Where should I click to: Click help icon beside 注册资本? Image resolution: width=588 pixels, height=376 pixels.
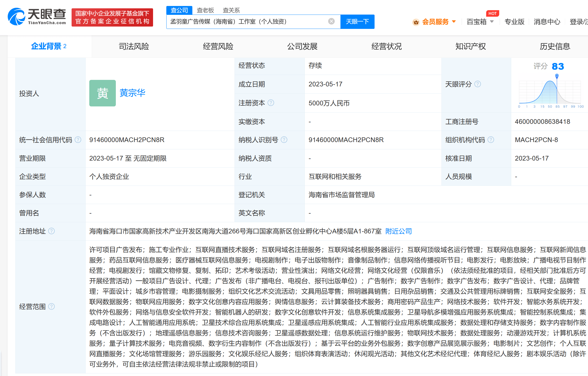point(271,103)
